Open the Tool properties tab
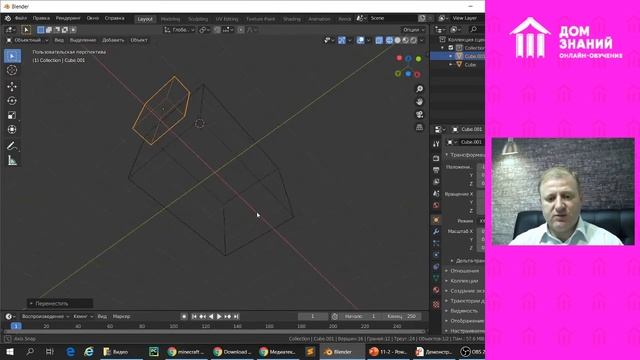Screen dimensions: 640x360 pos(436,144)
